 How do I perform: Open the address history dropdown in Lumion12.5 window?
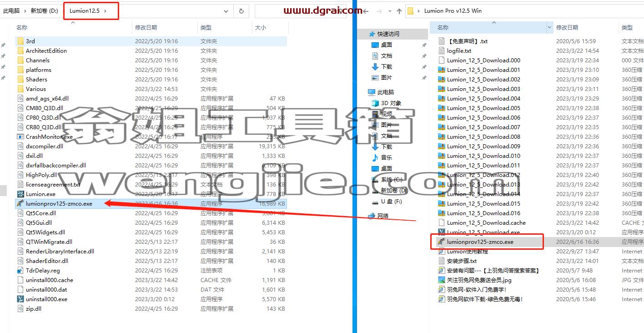[226, 11]
